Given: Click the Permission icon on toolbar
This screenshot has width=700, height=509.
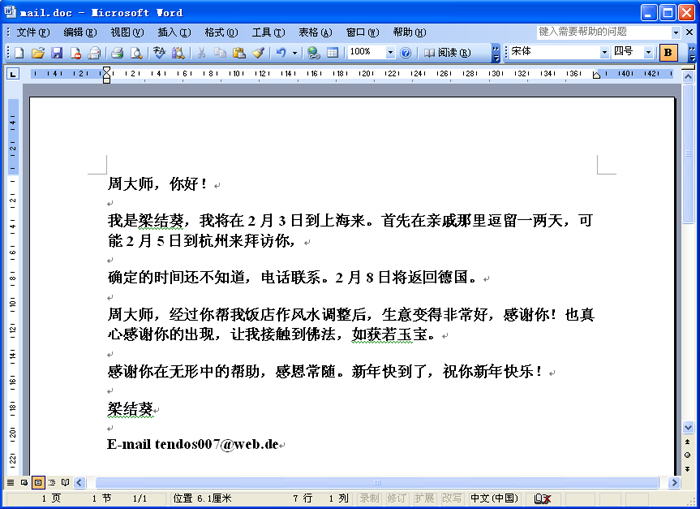Looking at the screenshot, I should click(x=75, y=53).
